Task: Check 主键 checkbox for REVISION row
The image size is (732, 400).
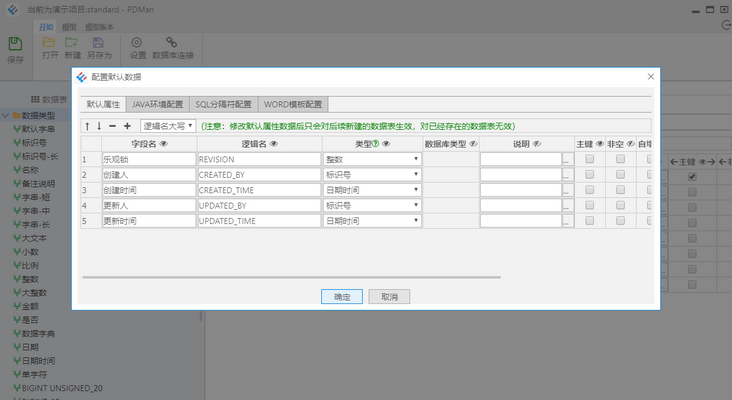Action: pos(590,159)
